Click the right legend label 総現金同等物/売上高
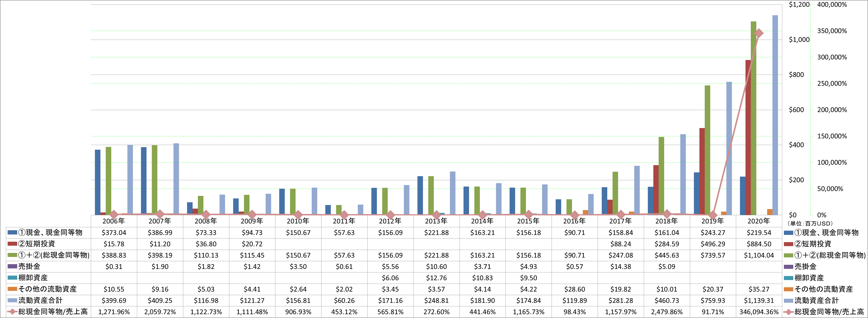The width and height of the screenshot is (868, 318). pos(829,312)
